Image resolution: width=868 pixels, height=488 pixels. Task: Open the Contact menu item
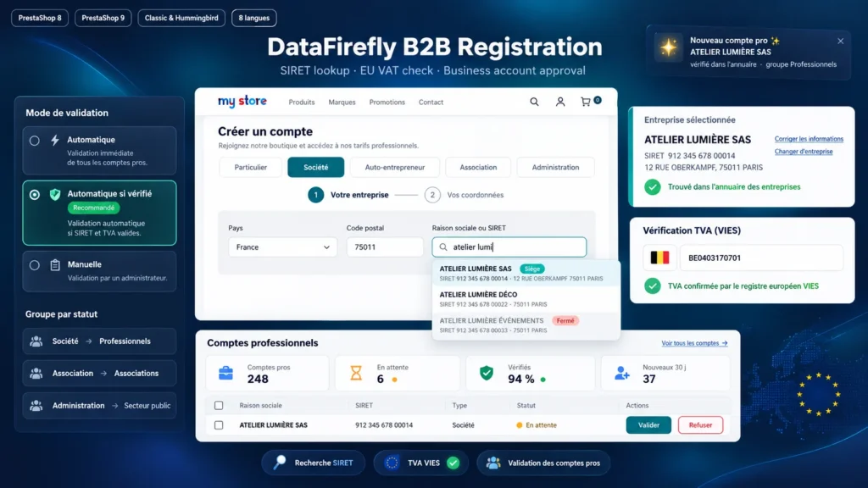click(431, 103)
